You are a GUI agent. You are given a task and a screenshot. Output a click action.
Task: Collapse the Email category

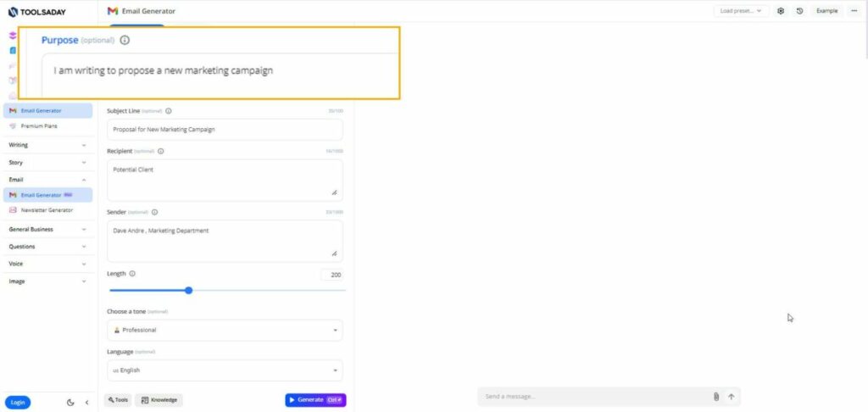click(x=48, y=180)
